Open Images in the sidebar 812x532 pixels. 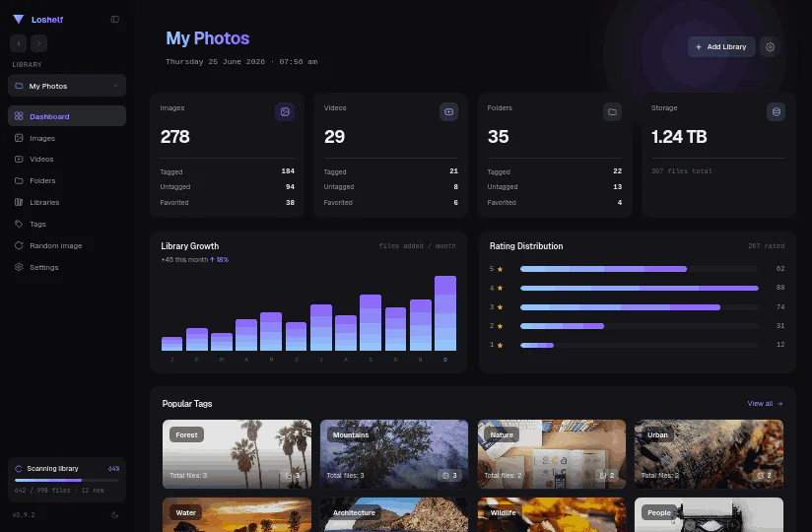click(67, 138)
